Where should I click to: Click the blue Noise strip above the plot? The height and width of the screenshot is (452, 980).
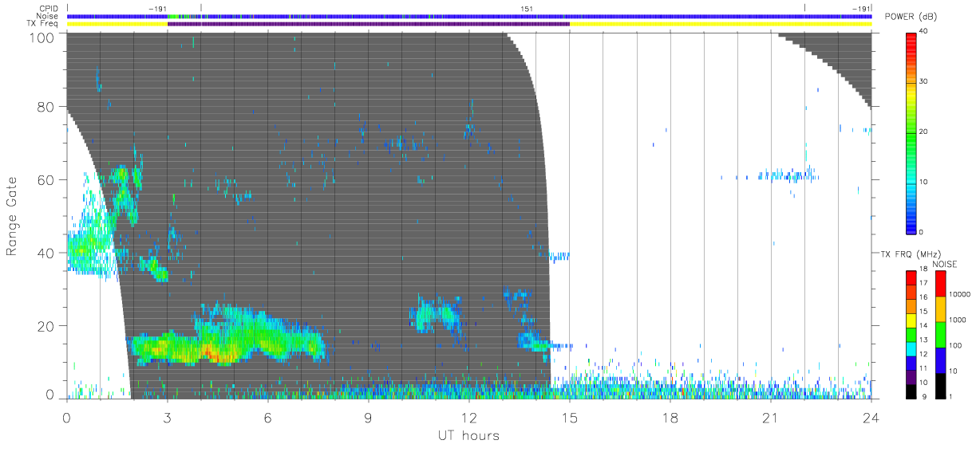[468, 16]
